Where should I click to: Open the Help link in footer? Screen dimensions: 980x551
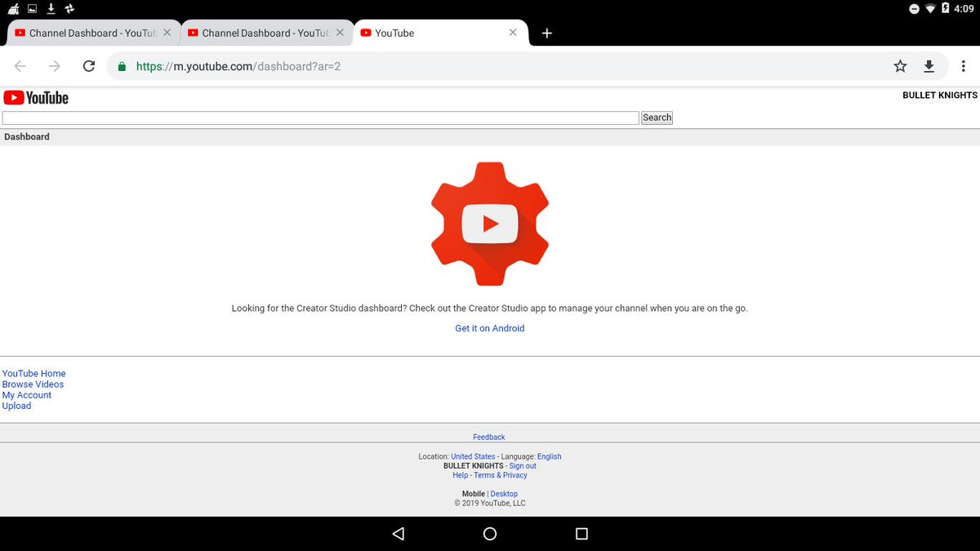coord(461,475)
